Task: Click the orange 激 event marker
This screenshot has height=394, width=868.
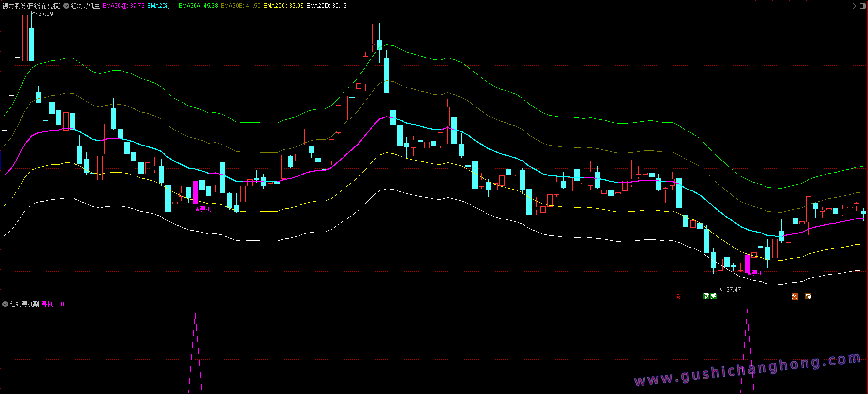Action: 794,296
